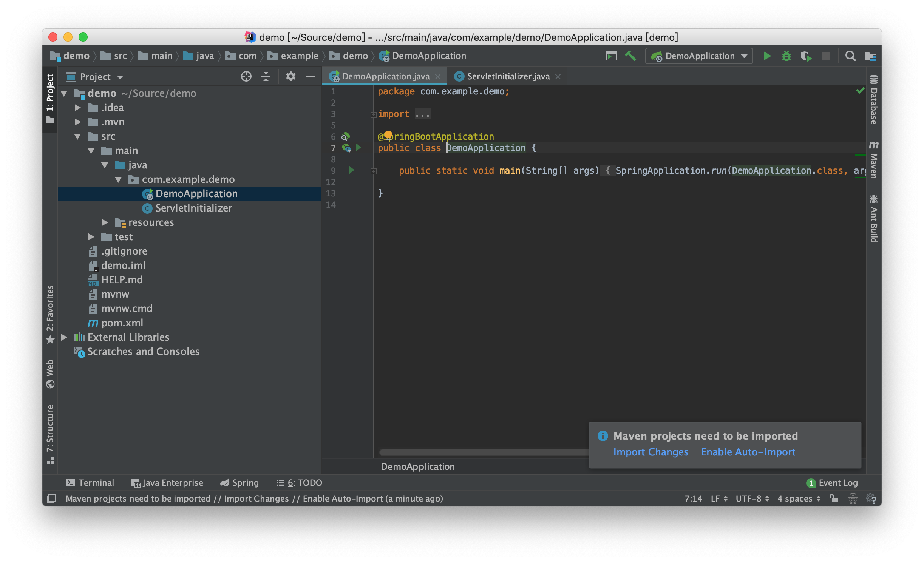Select HELP.md file
The width and height of the screenshot is (924, 562).
[x=189, y=280]
